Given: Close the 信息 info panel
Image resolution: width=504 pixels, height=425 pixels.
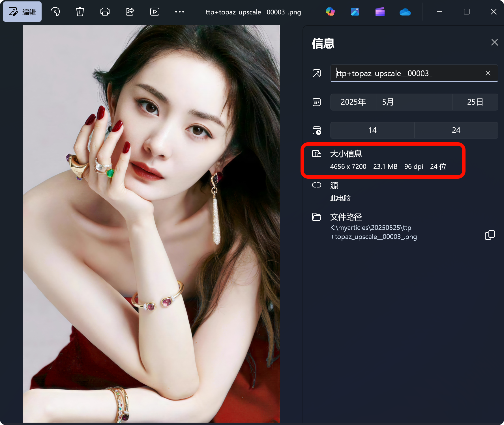Looking at the screenshot, I should click(x=495, y=42).
